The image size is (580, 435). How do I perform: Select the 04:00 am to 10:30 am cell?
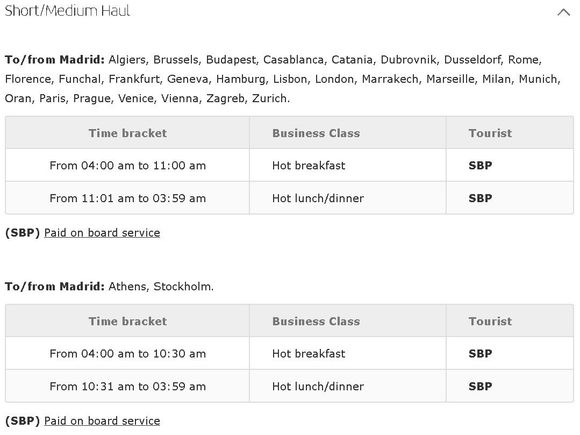[128, 354]
